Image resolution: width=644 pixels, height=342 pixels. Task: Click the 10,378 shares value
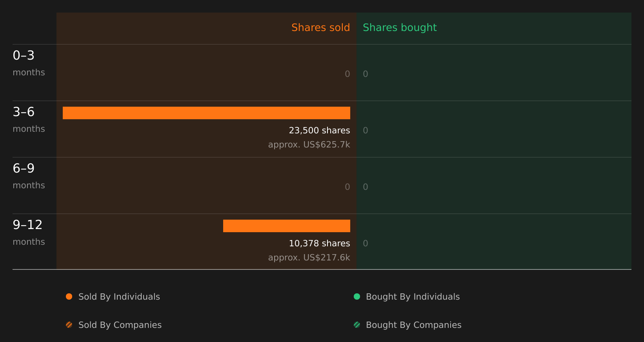319,243
